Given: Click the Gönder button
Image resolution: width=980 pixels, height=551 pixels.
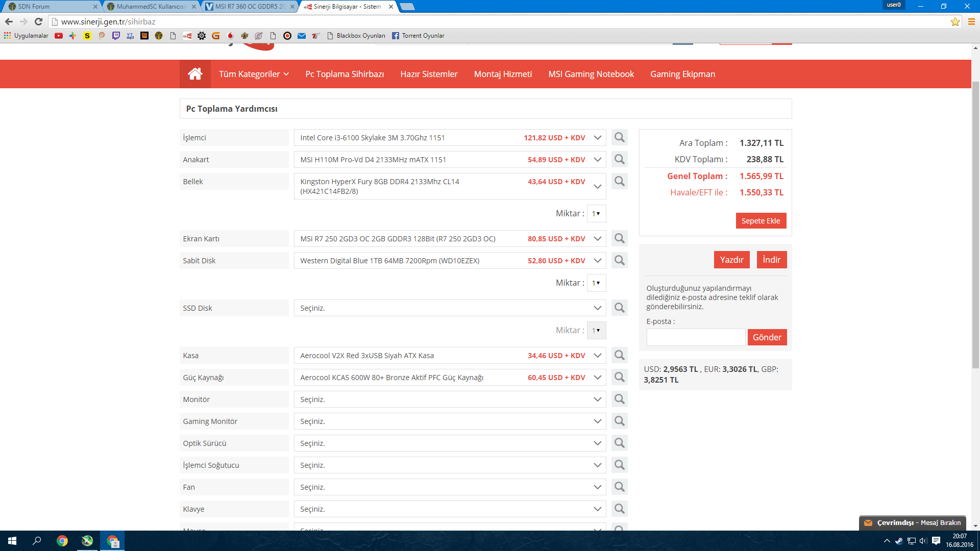Looking at the screenshot, I should point(767,337).
